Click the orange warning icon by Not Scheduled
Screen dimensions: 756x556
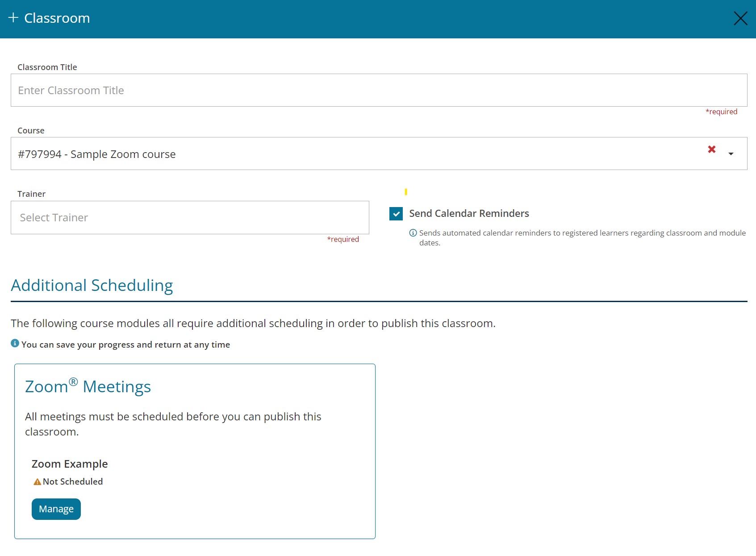(38, 482)
